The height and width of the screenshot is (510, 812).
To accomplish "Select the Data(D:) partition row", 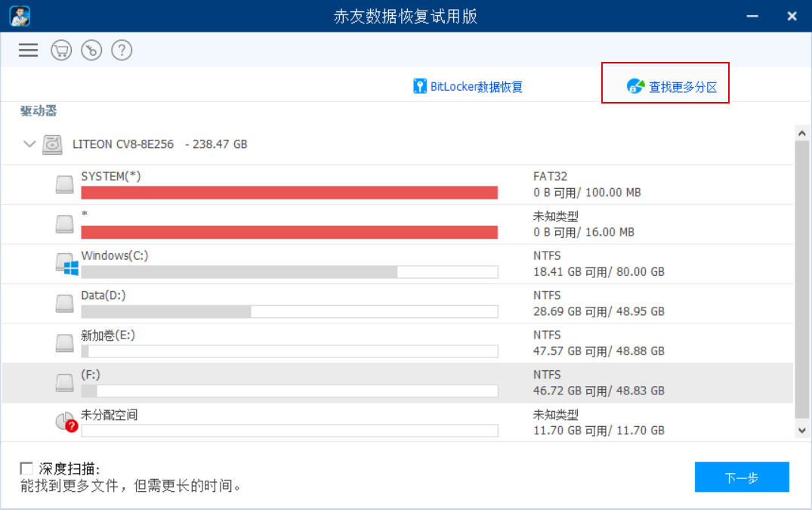I will [397, 304].
